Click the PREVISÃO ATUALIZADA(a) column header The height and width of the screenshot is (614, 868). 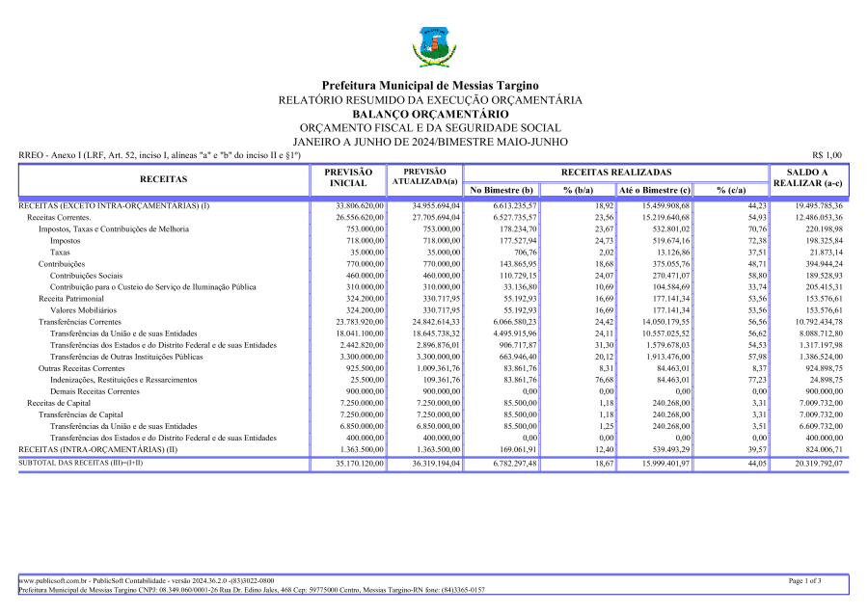423,176
